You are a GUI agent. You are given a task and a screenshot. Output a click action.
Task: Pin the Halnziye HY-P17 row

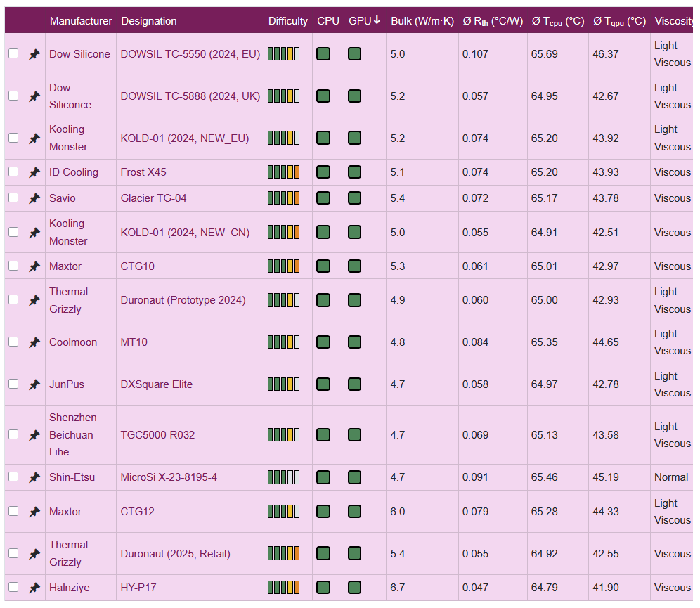click(x=34, y=588)
